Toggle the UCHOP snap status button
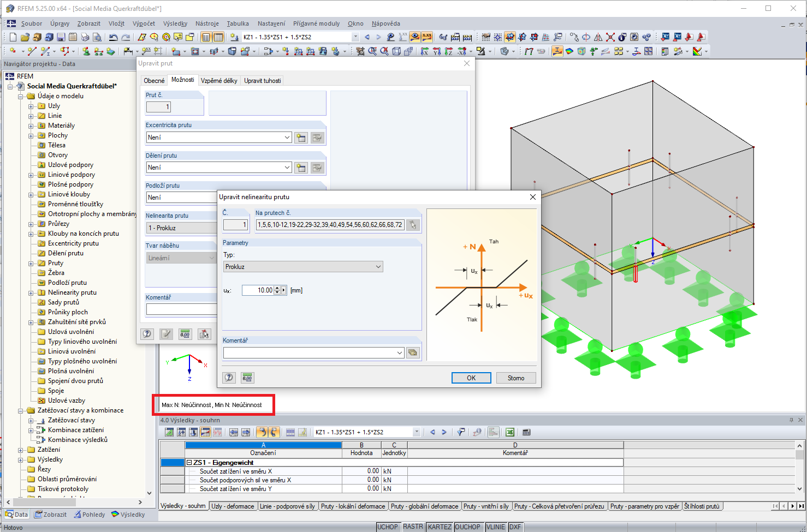This screenshot has width=807, height=532. tap(388, 527)
